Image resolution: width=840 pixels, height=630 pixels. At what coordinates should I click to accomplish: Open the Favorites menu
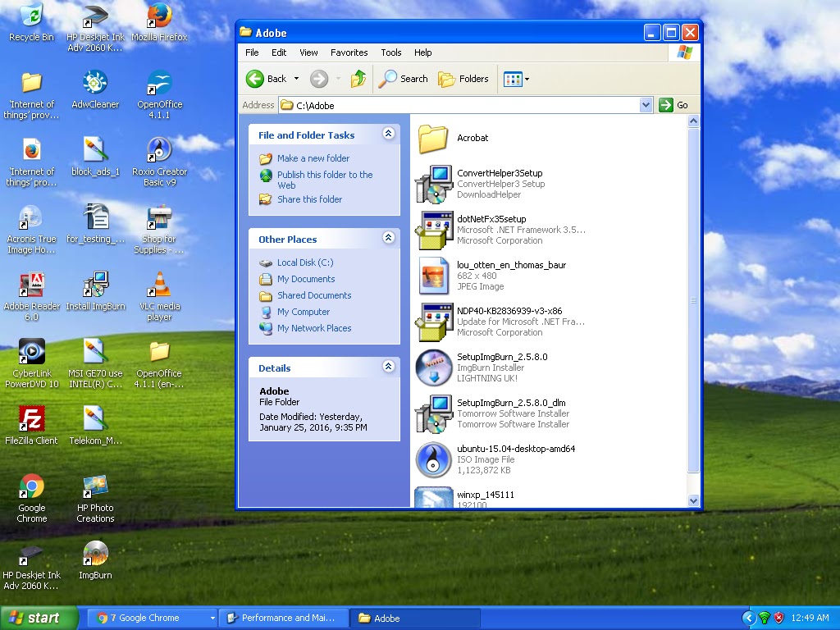(x=349, y=52)
